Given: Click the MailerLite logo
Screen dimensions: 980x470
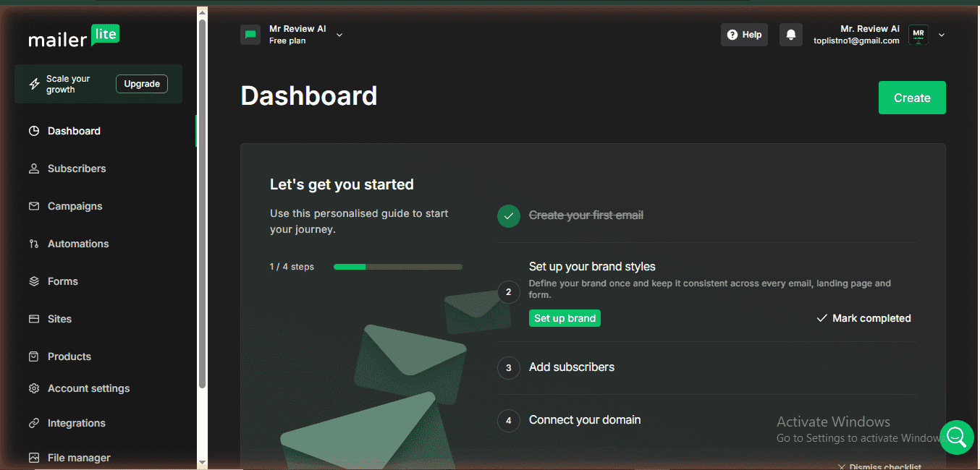Looking at the screenshot, I should [x=74, y=37].
